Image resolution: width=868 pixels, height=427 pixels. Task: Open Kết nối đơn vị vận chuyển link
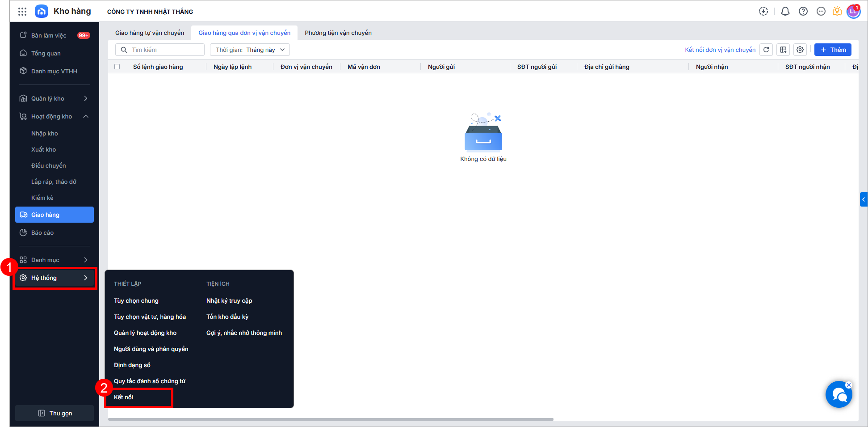[x=720, y=50]
